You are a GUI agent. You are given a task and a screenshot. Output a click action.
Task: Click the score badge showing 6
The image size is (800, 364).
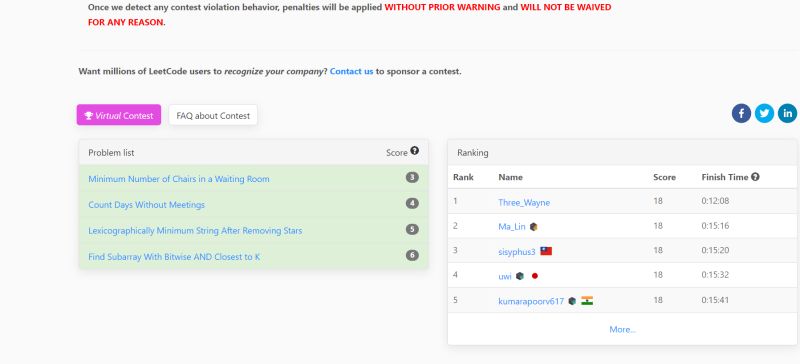412,255
